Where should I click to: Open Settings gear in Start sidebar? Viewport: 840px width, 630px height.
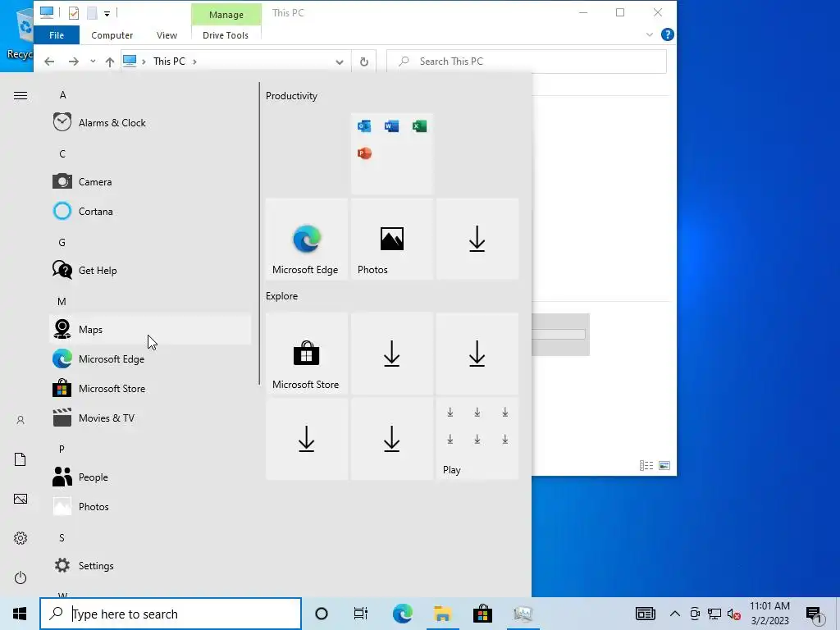pos(21,538)
